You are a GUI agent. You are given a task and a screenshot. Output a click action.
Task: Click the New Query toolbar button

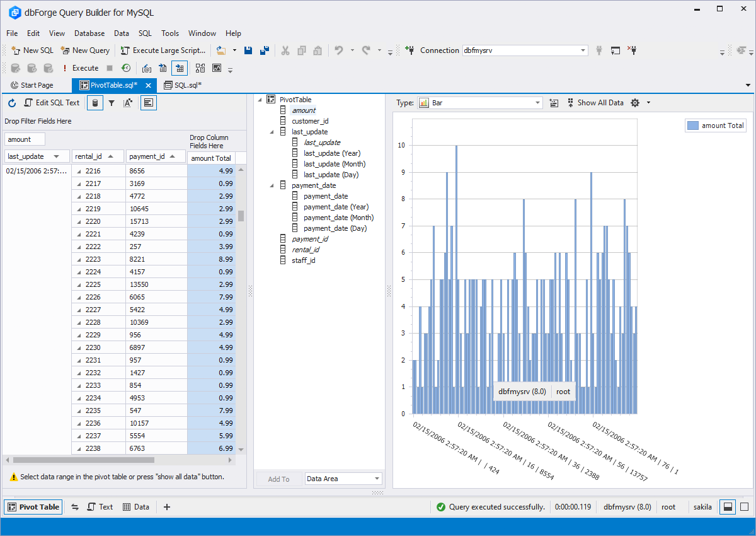click(85, 50)
